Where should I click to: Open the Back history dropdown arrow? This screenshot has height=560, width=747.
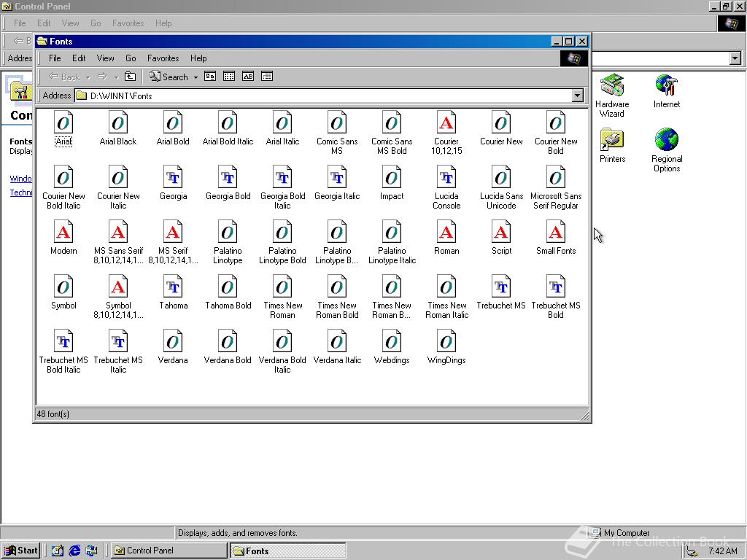88,77
